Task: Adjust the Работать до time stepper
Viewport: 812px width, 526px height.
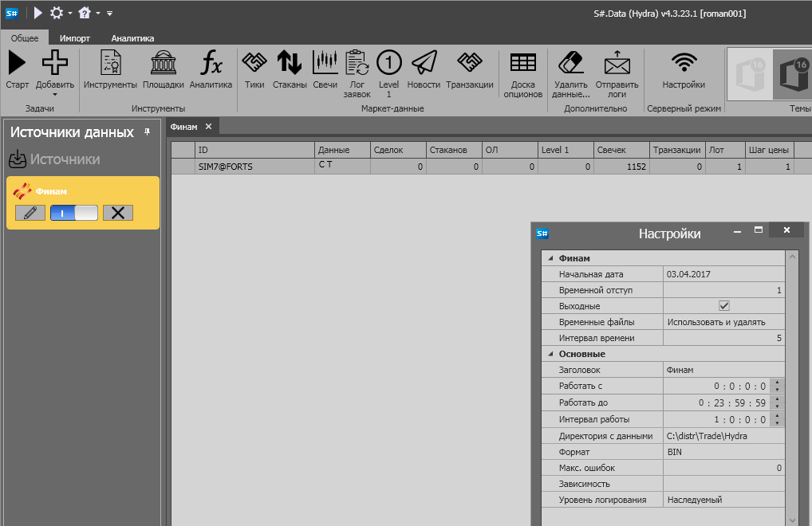Action: point(777,402)
